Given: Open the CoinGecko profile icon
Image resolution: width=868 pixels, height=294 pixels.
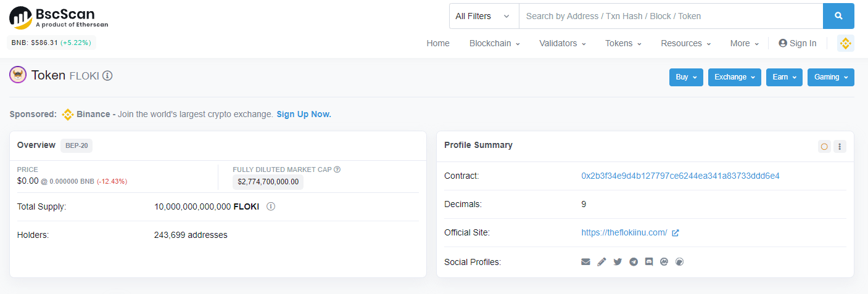Looking at the screenshot, I should click(680, 262).
